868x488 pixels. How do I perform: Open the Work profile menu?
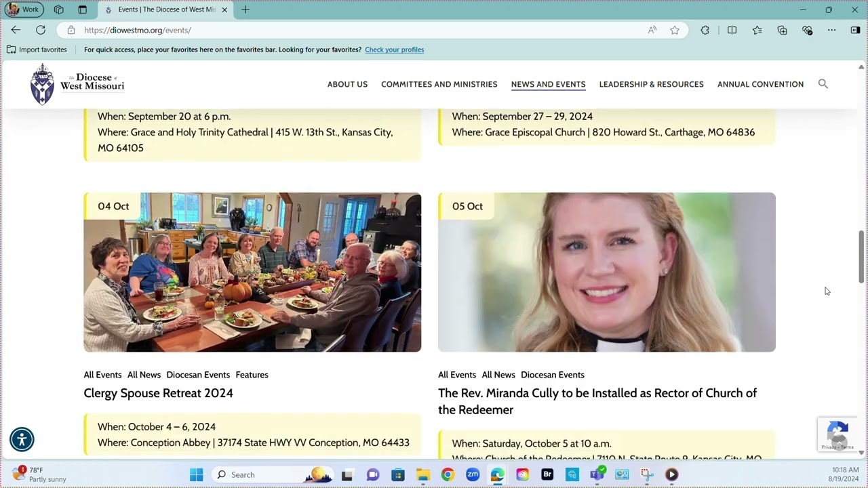point(23,9)
